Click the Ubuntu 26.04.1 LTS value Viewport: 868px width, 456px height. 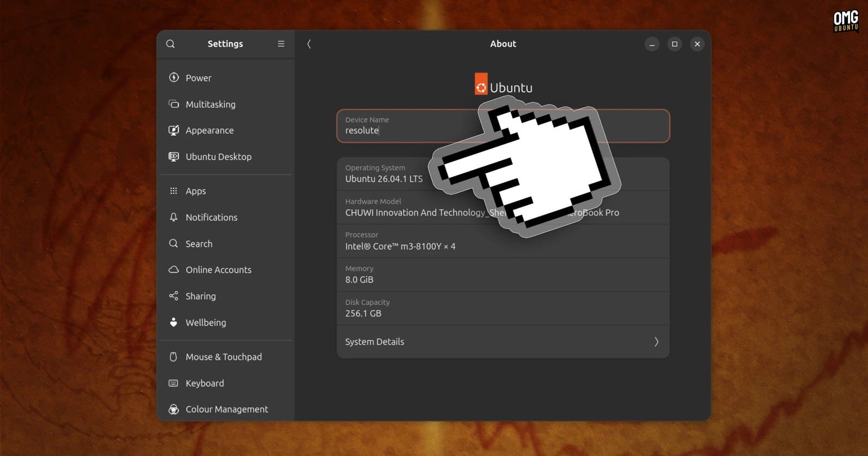pos(384,179)
